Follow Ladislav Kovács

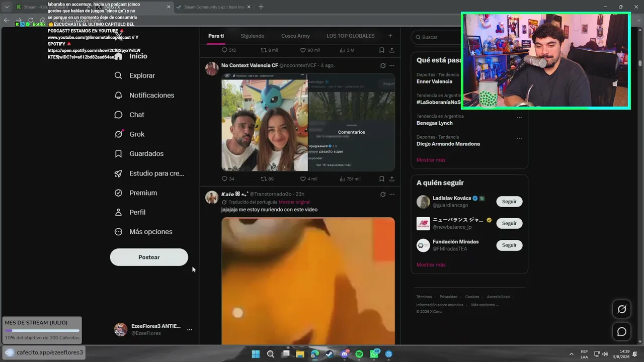point(509,202)
